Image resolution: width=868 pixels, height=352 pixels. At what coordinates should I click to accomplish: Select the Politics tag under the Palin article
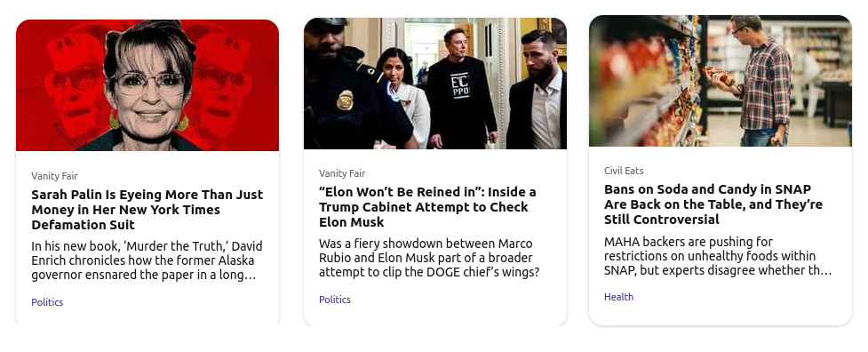coord(47,302)
